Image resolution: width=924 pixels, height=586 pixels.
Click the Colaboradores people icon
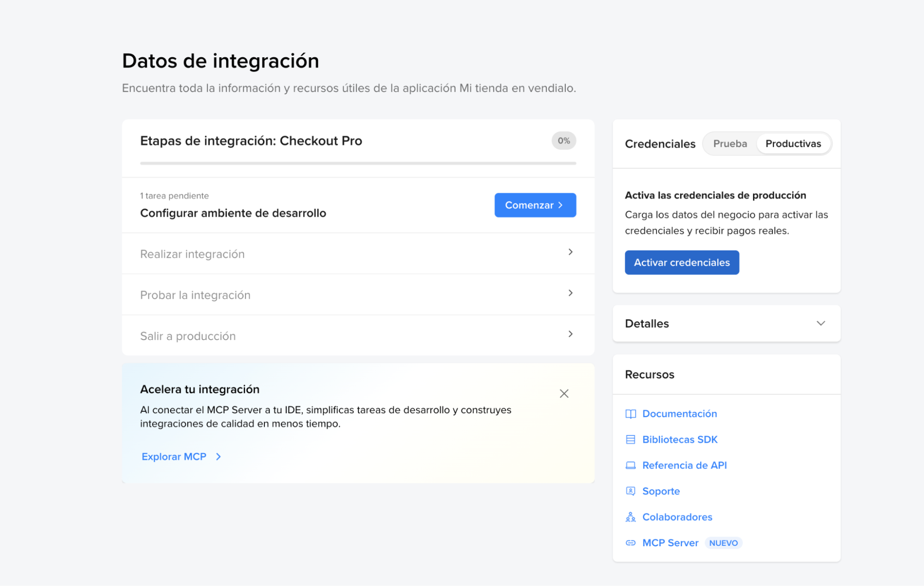pos(630,517)
